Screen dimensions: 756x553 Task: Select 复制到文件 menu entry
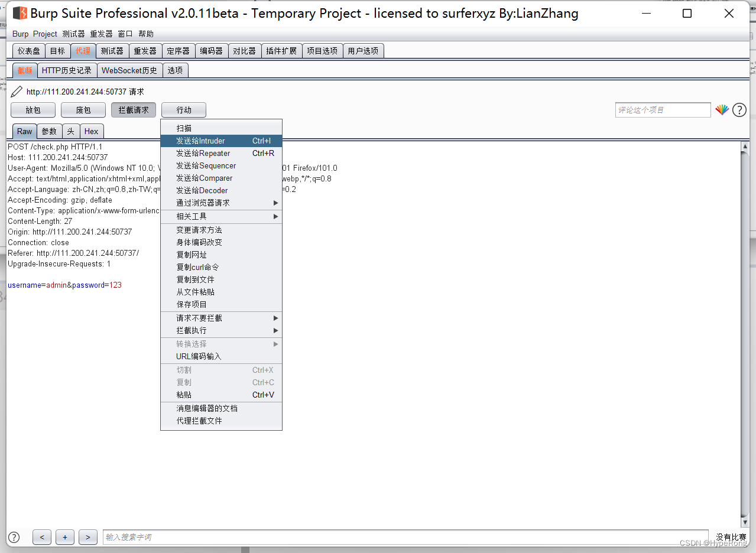point(221,279)
